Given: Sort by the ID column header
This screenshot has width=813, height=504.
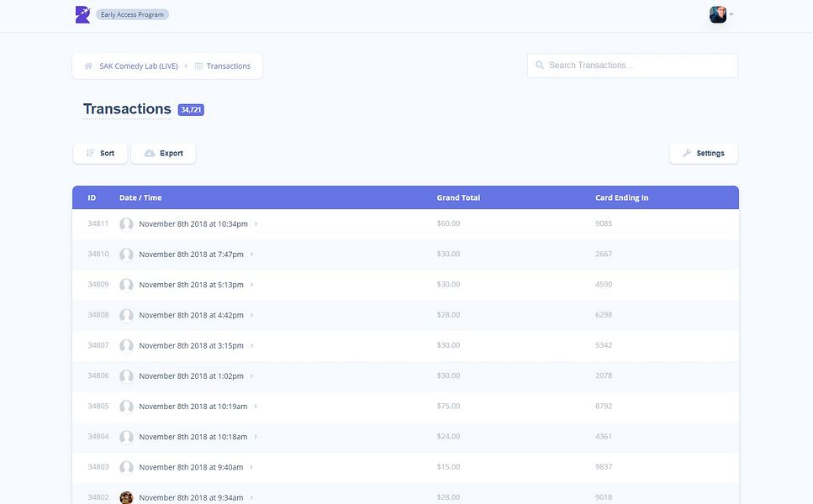Looking at the screenshot, I should (92, 198).
